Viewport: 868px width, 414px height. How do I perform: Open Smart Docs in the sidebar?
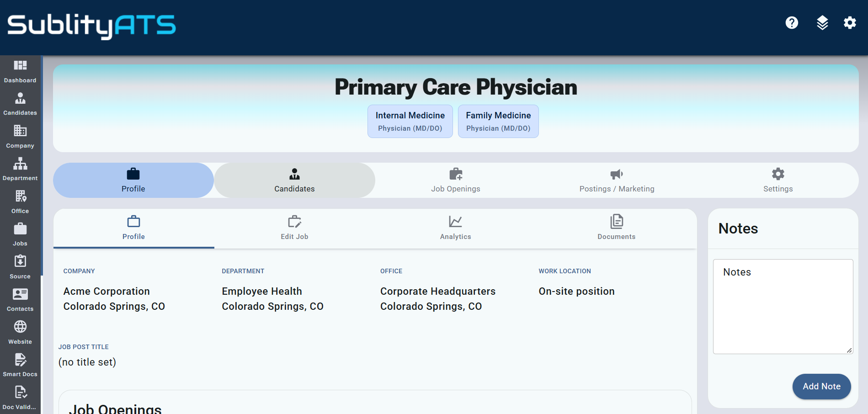(20, 365)
